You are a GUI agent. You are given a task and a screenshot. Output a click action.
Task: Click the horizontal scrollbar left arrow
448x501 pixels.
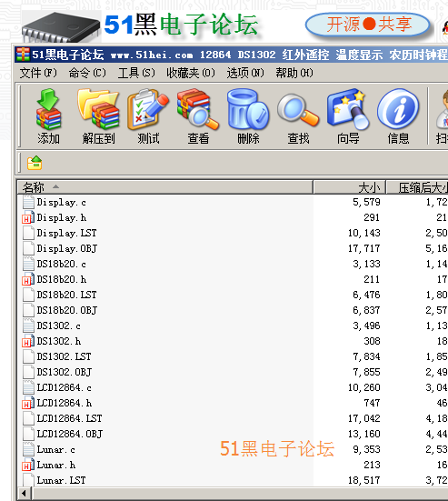click(24, 494)
